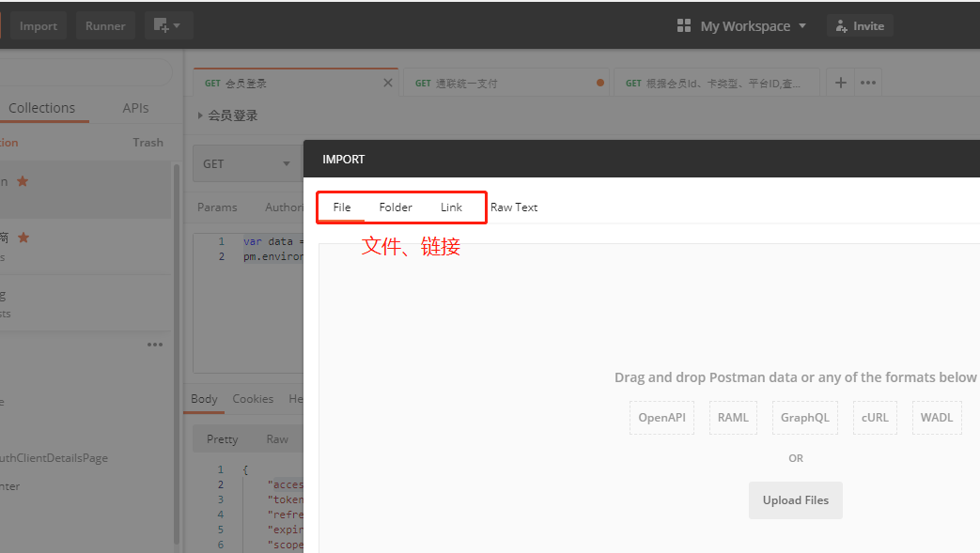This screenshot has height=553, width=980.
Task: Open the APIs sidebar tab
Action: coord(135,108)
